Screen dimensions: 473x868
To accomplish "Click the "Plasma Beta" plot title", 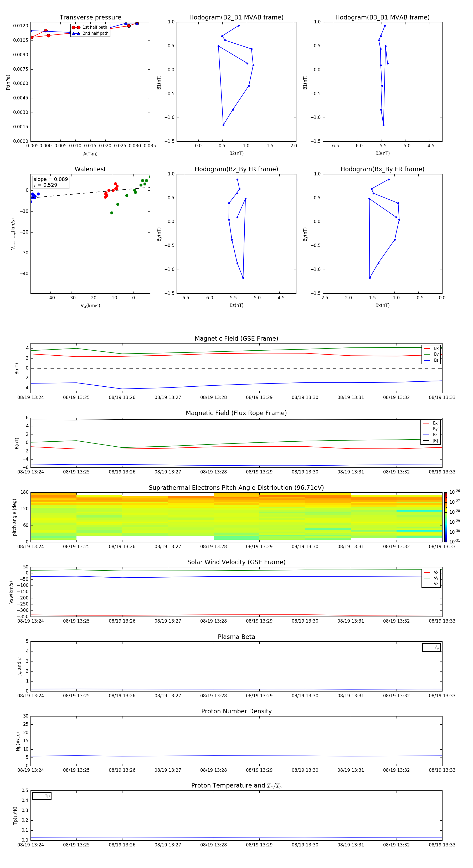I will pyautogui.click(x=236, y=637).
